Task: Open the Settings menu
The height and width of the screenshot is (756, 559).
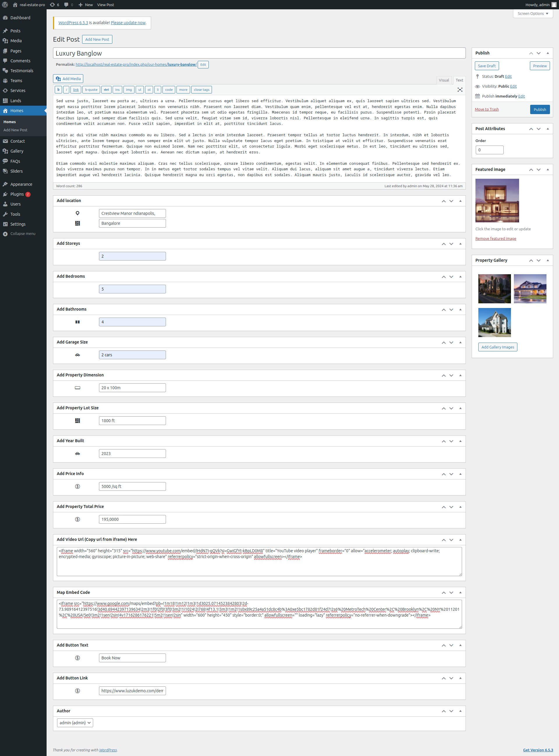Action: pyautogui.click(x=17, y=224)
